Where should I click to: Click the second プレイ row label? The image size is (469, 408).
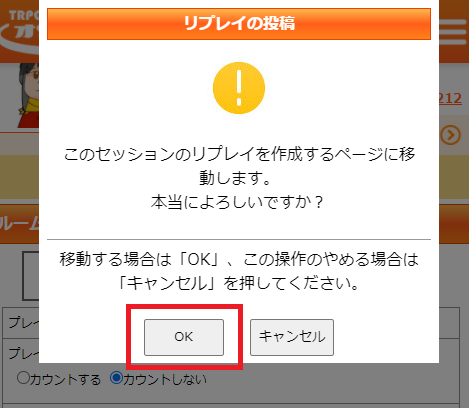23,353
